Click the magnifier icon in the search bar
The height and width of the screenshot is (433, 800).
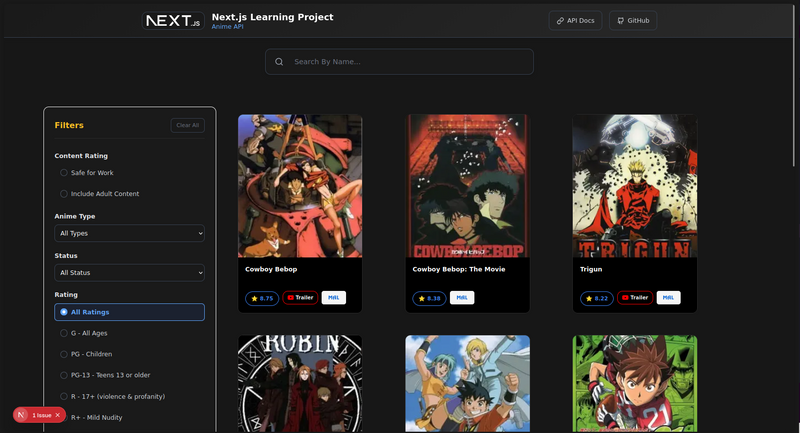point(279,62)
